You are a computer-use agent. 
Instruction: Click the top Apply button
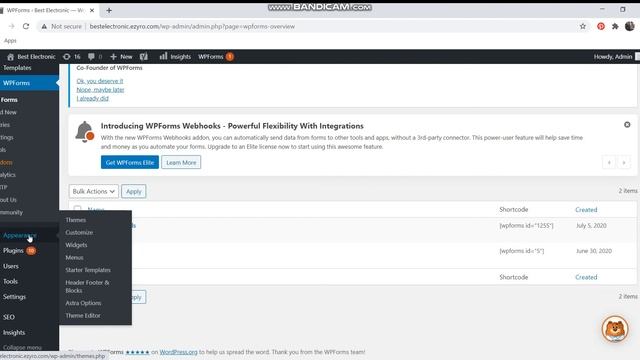[133, 191]
